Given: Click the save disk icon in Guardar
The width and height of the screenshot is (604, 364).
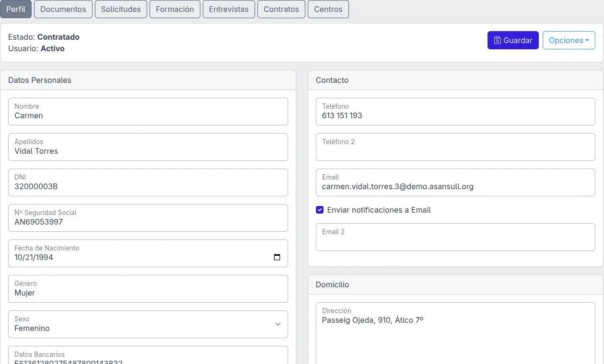Looking at the screenshot, I should (498, 40).
